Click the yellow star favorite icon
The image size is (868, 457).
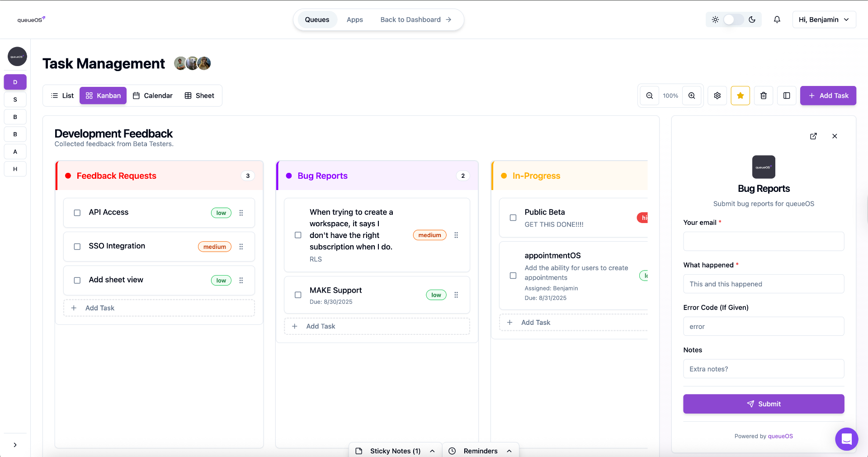point(741,95)
